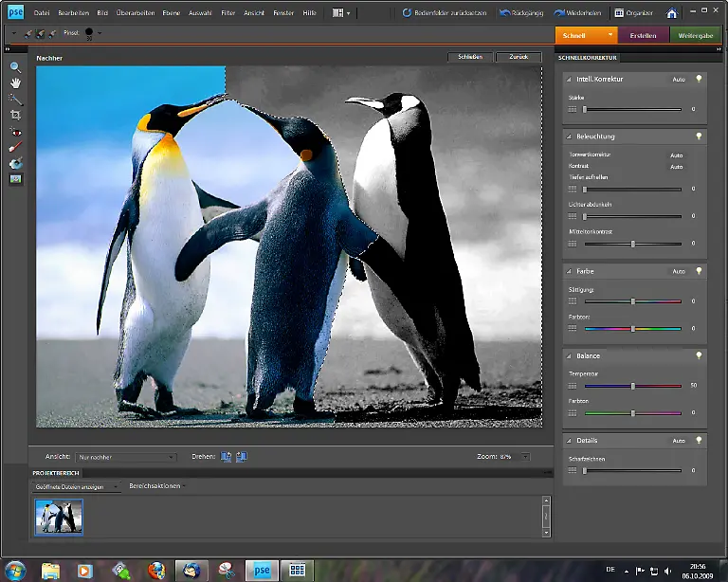Toggle the Farbe lightbulb preview

point(699,271)
